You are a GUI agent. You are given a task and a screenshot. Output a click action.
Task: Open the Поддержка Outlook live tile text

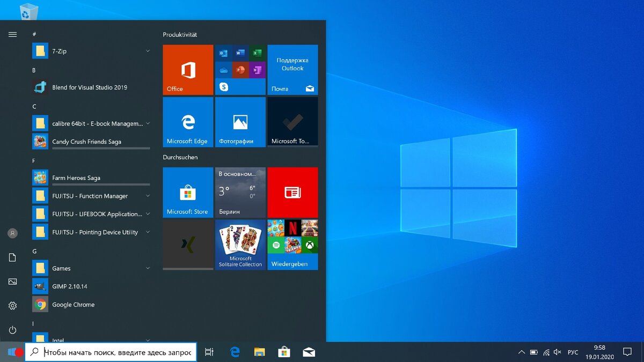tap(292, 64)
